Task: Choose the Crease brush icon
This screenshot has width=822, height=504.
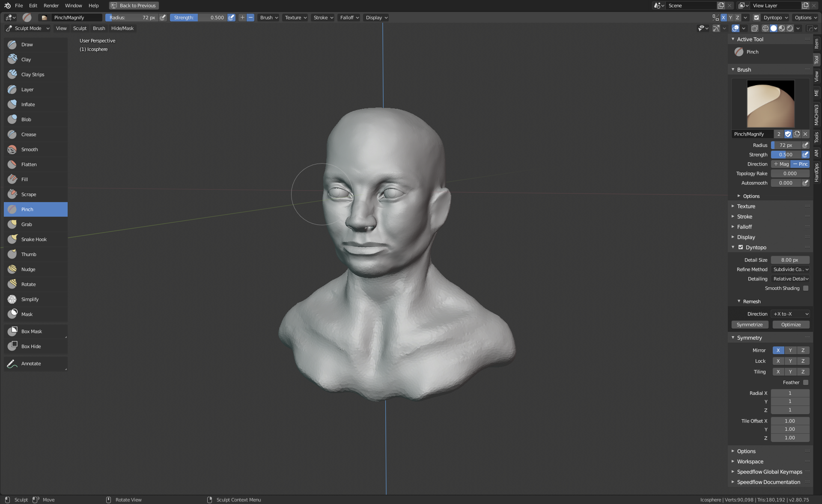Action: tap(12, 134)
